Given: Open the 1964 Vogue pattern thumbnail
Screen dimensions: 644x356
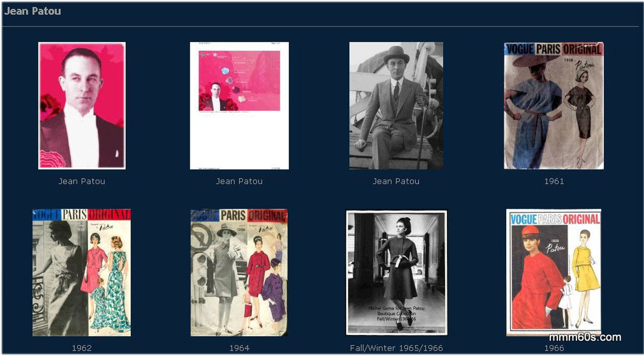Looking at the screenshot, I should click(x=239, y=272).
